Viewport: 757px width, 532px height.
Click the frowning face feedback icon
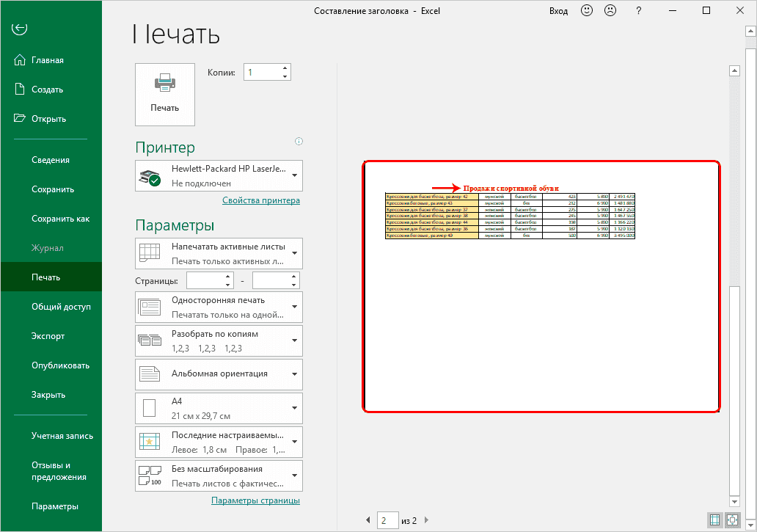tap(610, 11)
